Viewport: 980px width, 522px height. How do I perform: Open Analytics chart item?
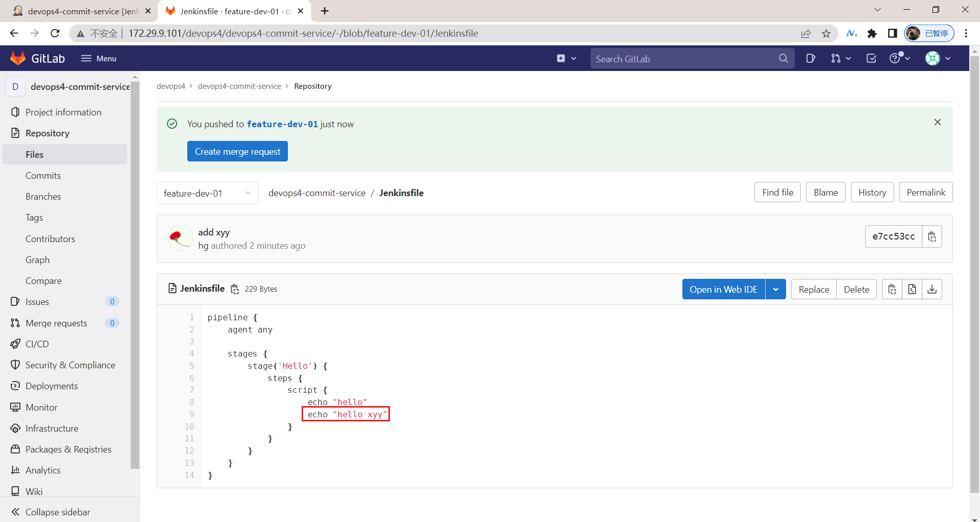point(65,470)
